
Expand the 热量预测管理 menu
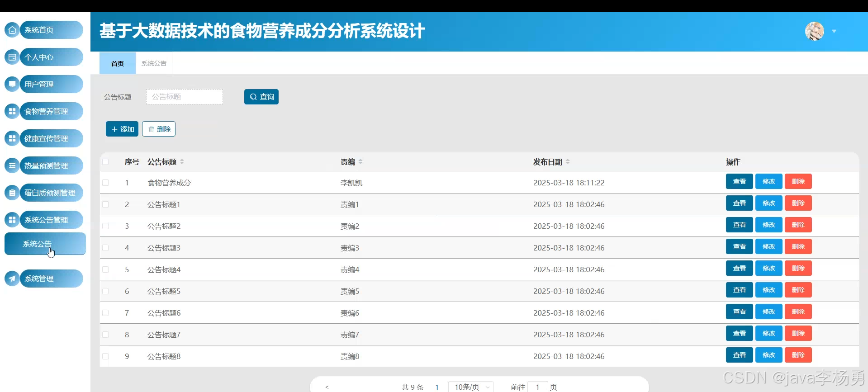51,165
